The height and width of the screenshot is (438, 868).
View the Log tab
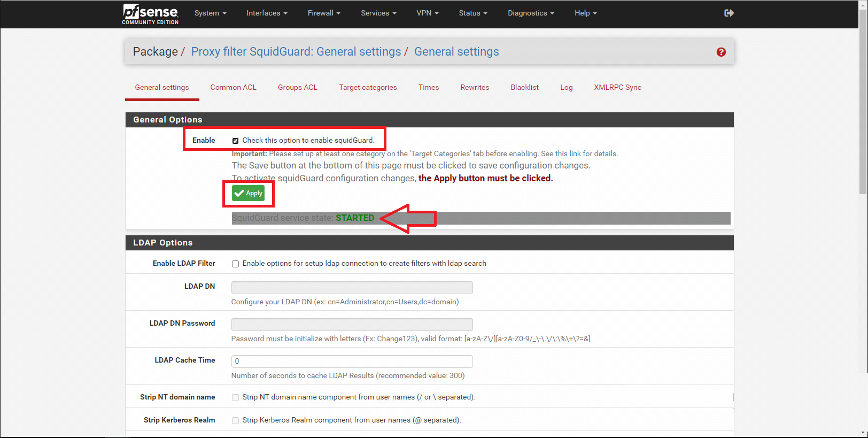pos(566,87)
